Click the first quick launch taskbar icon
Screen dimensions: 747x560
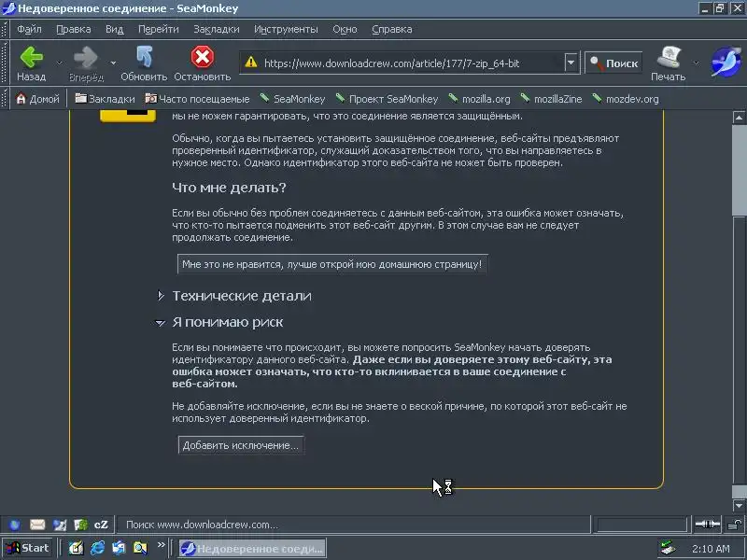[77, 548]
